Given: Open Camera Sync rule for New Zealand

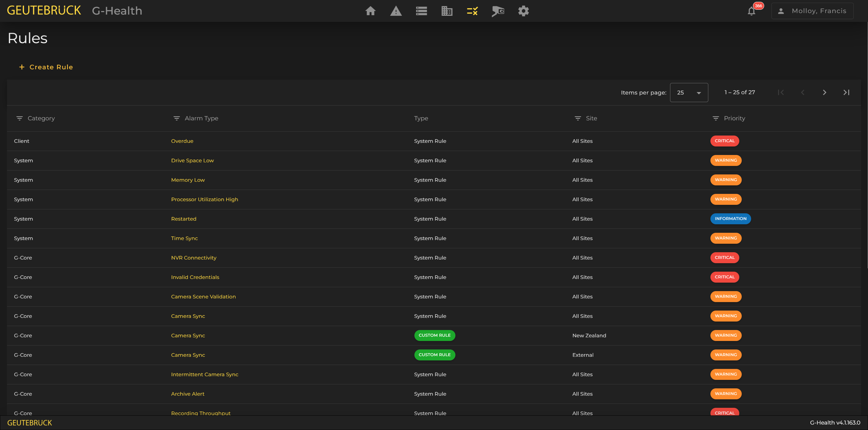Looking at the screenshot, I should coord(188,335).
